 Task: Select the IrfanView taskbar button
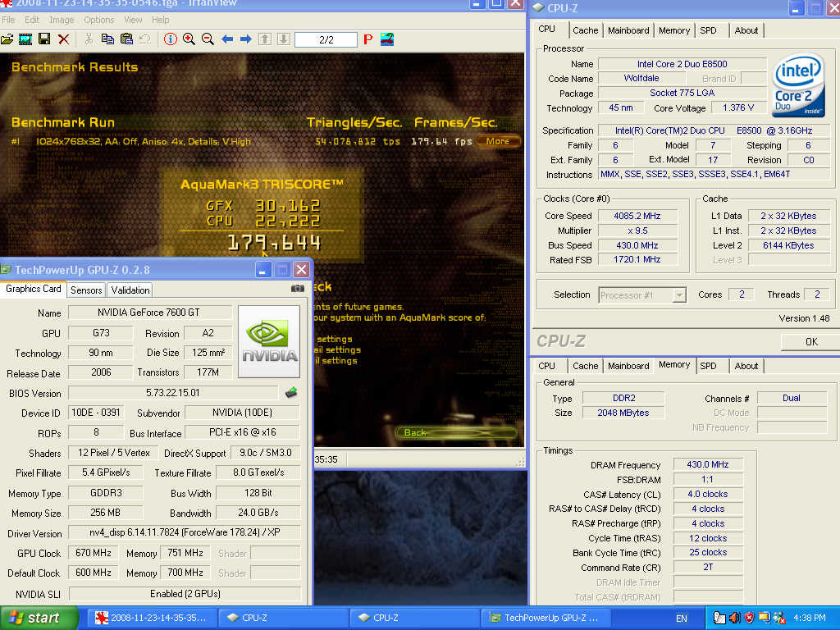pos(152,618)
